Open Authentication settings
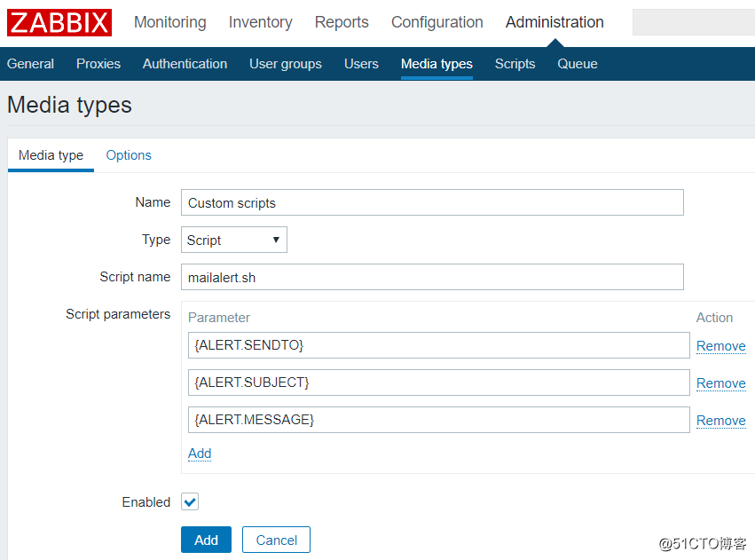The height and width of the screenshot is (560, 755). pyautogui.click(x=185, y=64)
